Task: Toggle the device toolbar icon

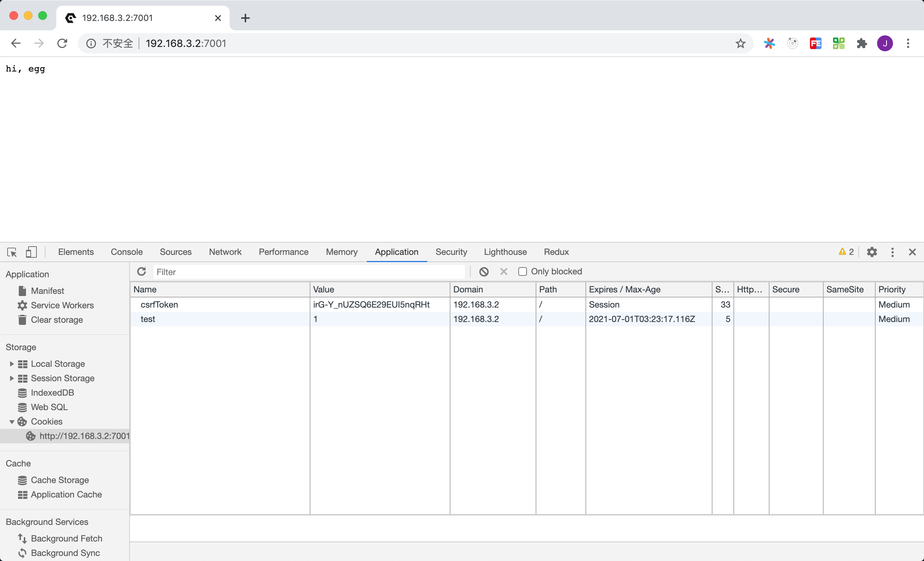Action: [x=31, y=252]
